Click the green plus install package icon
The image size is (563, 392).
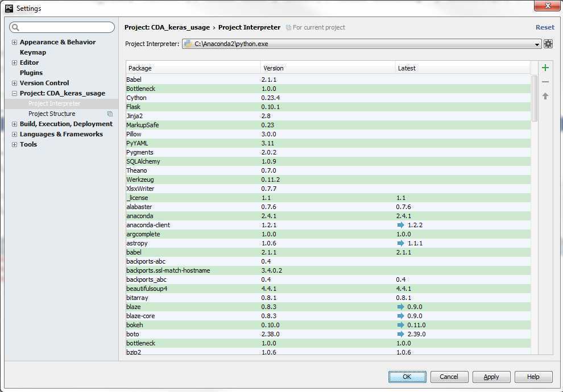545,68
